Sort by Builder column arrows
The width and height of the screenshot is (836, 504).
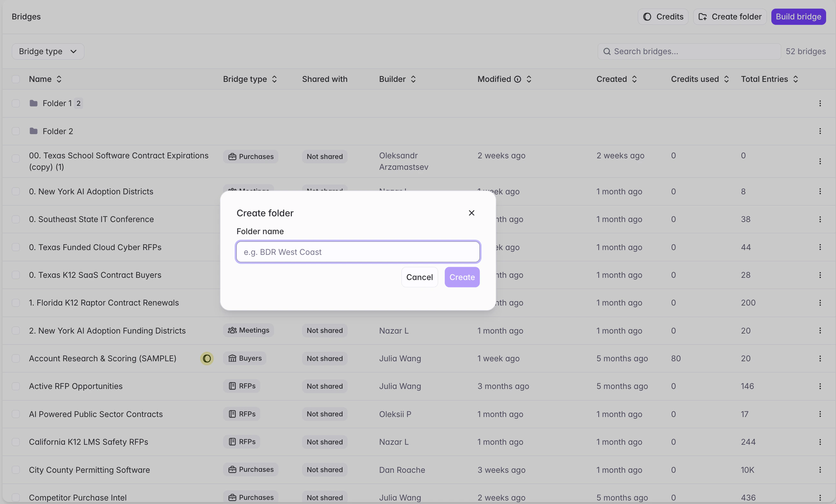[413, 79]
